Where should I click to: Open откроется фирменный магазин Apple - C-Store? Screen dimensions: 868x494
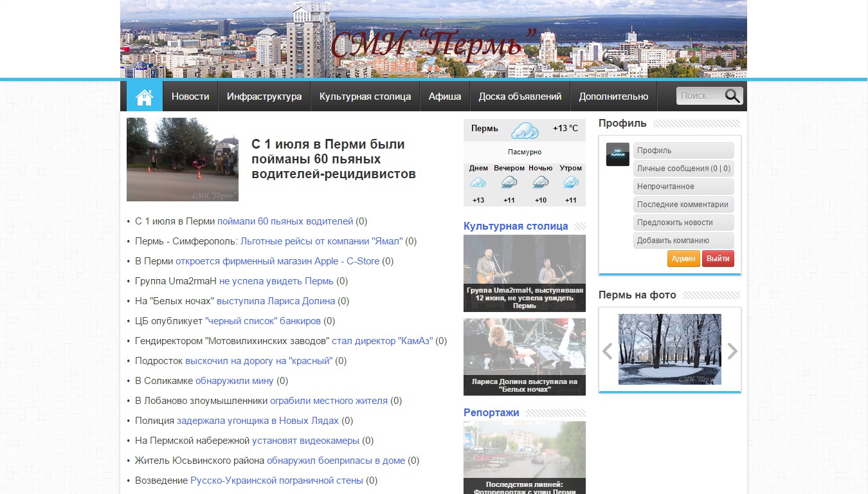tap(278, 261)
